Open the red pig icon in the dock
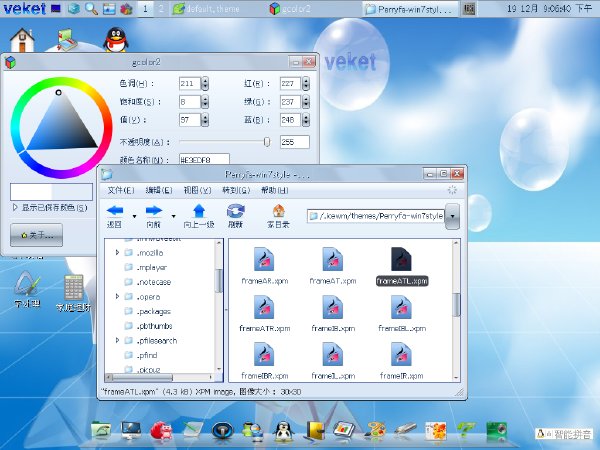This screenshot has height=450, width=600. (x=161, y=431)
